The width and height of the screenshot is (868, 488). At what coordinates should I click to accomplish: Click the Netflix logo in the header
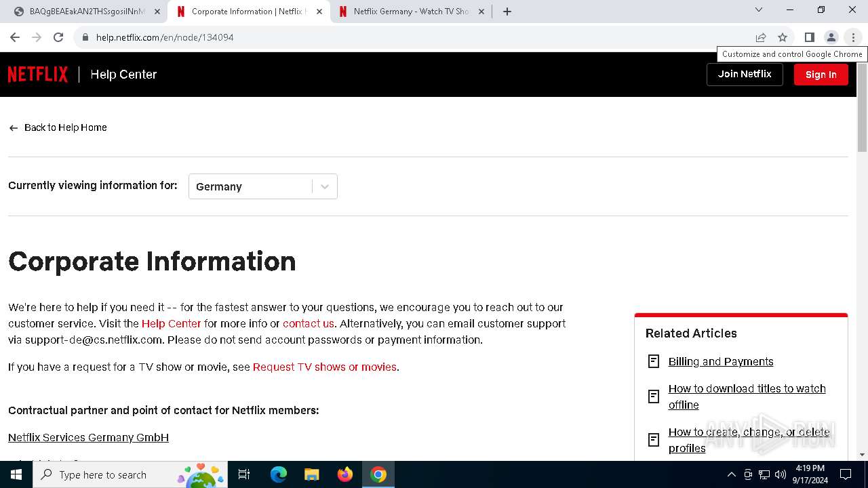[x=38, y=75]
